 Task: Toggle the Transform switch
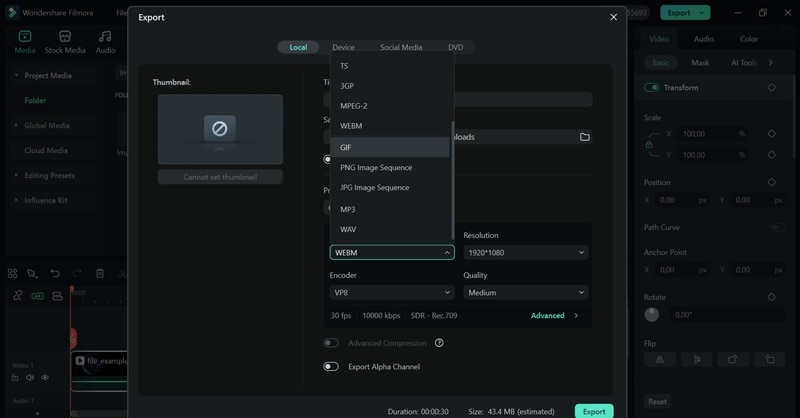(x=652, y=87)
